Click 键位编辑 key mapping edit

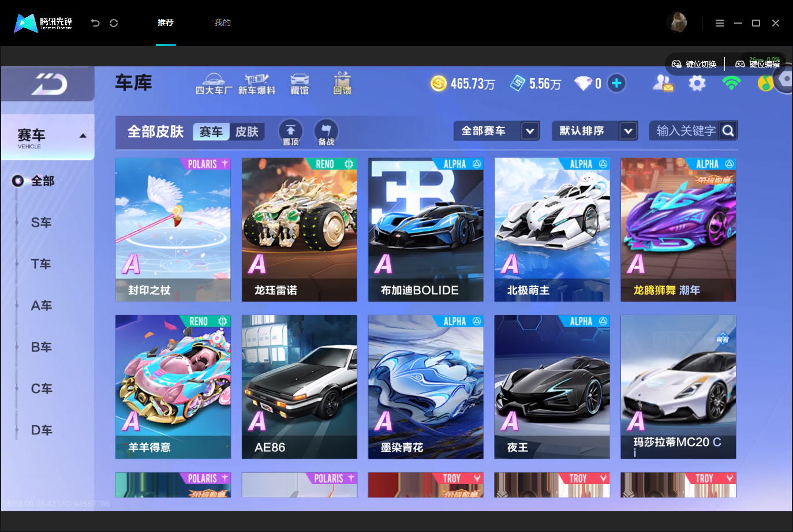757,64
